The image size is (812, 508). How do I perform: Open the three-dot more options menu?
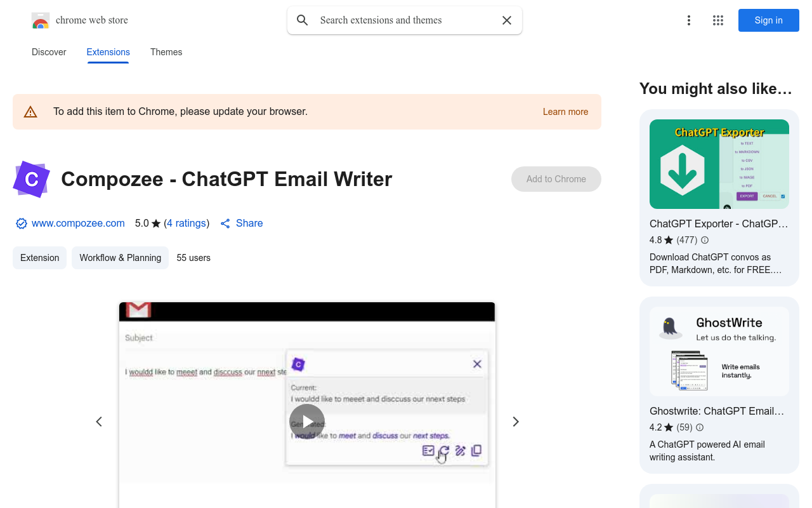[x=688, y=20]
